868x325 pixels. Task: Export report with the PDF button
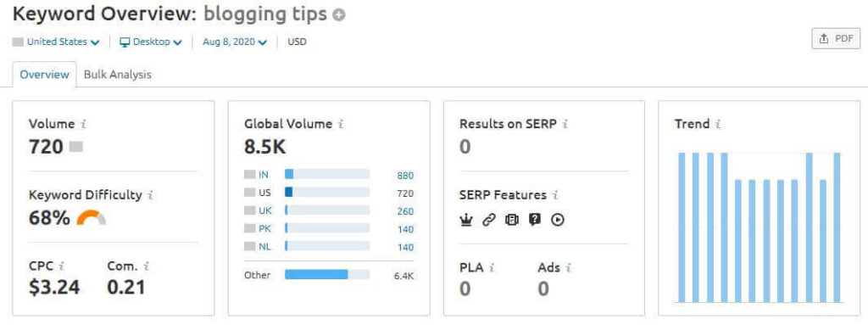836,38
